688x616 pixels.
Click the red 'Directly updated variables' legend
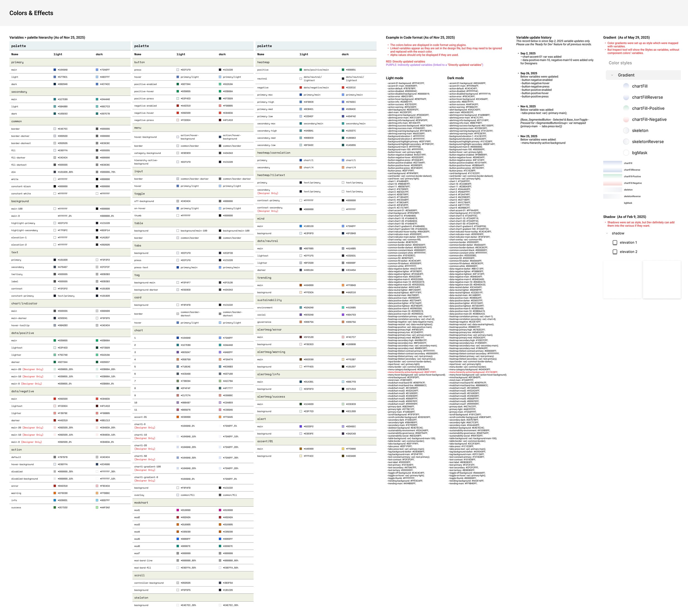click(406, 61)
